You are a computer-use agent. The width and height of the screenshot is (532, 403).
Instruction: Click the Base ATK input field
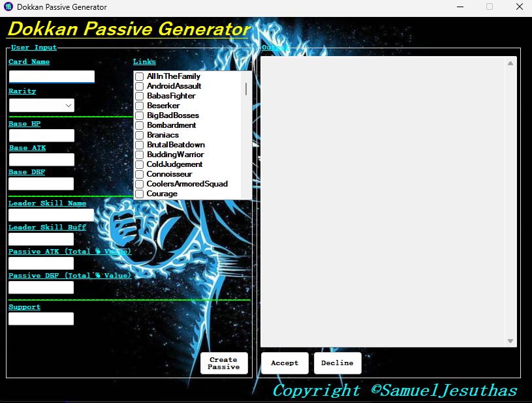[x=41, y=160]
